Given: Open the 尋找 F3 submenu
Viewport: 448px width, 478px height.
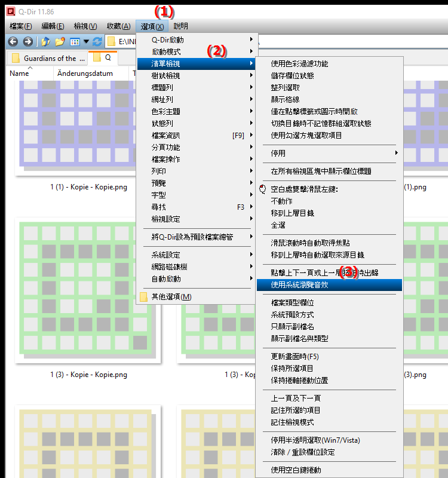Looking at the screenshot, I should pyautogui.click(x=196, y=207).
